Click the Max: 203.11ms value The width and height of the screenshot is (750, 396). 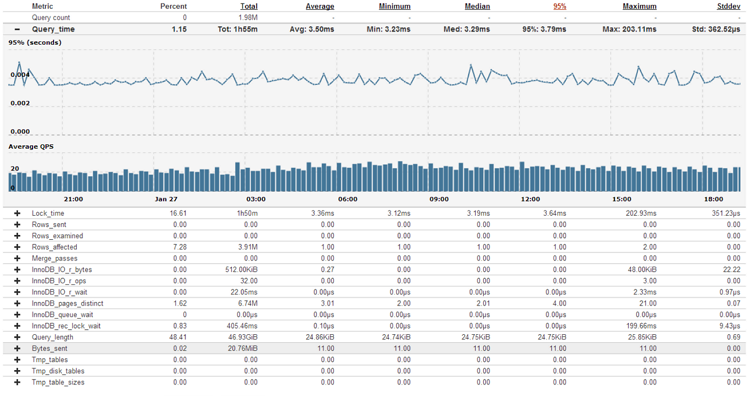click(x=629, y=29)
